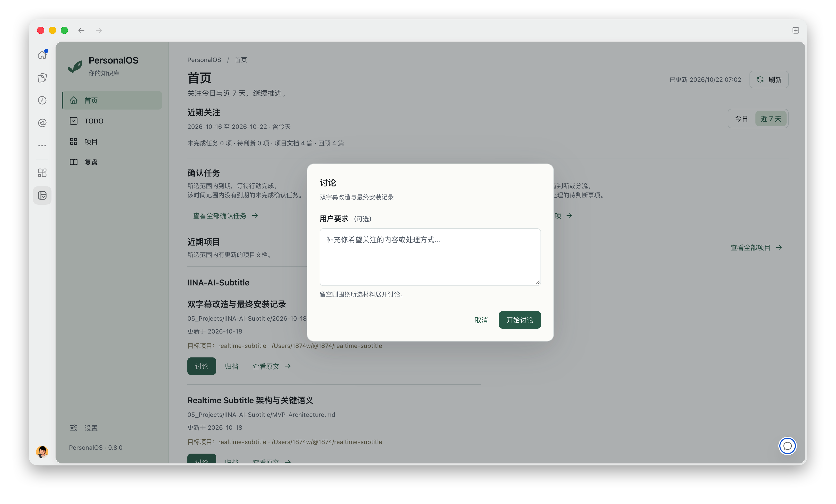The width and height of the screenshot is (836, 504).
Task: Click the PersonalOS · 0.8.0 version text
Action: click(96, 448)
